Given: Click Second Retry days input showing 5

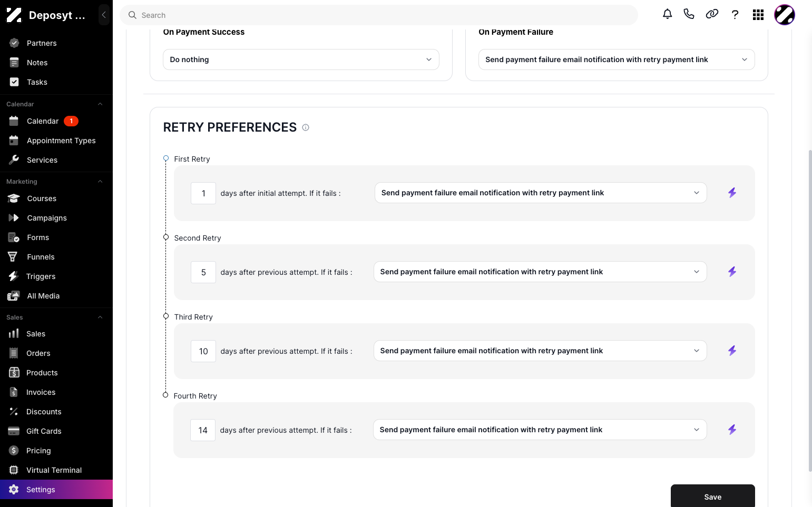Looking at the screenshot, I should point(203,272).
